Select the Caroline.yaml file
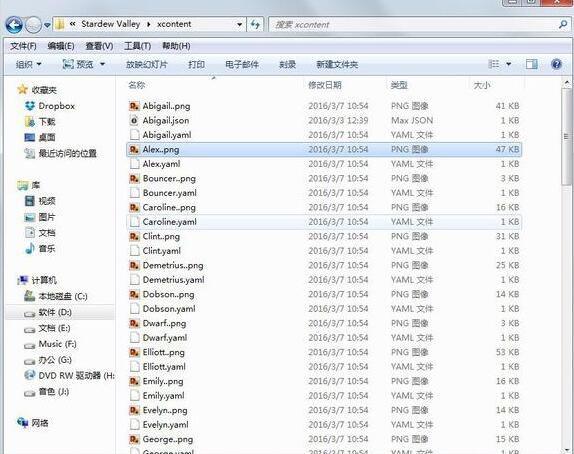574x454 pixels. pos(324,222)
